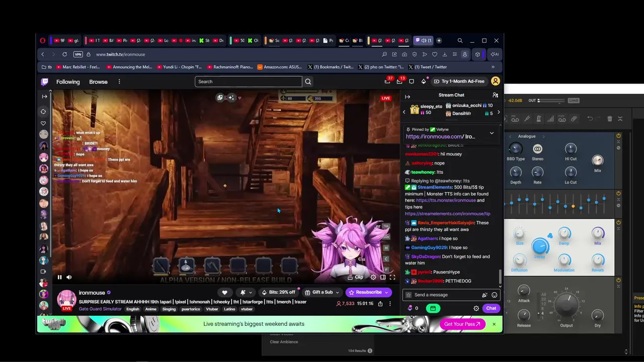Toggle fullscreen on the video player
The height and width of the screenshot is (362, 644).
(x=392, y=277)
